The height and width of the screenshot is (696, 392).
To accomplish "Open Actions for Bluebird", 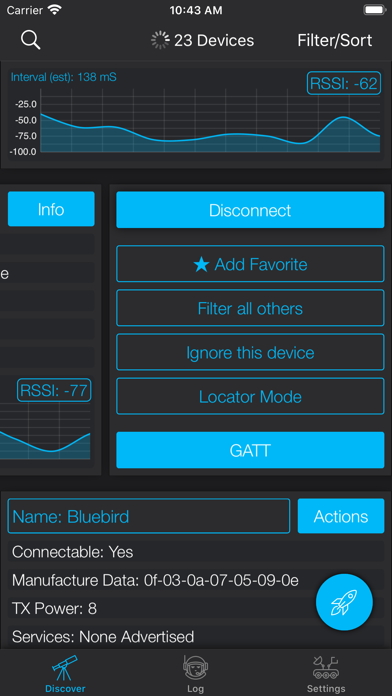I will [x=341, y=516].
